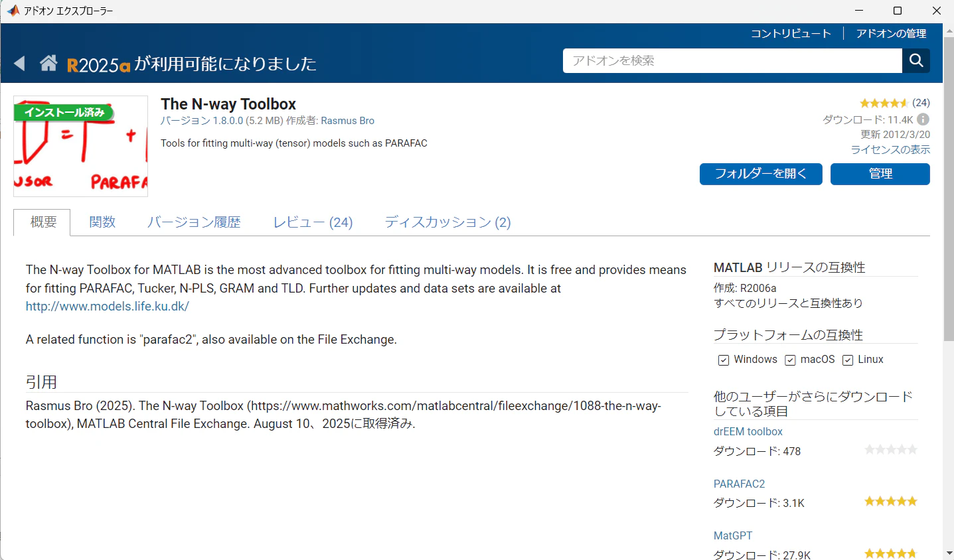Focus the アドオンを検索 search field
This screenshot has height=560, width=954.
pyautogui.click(x=732, y=60)
